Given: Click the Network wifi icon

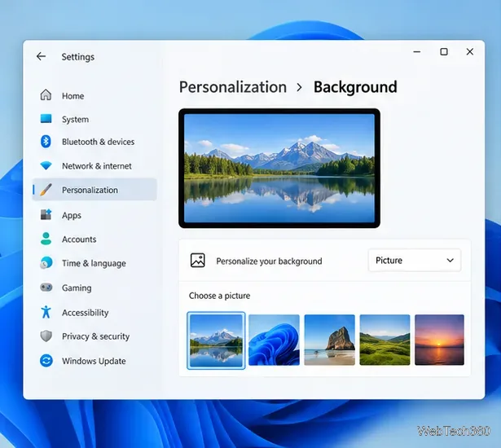Looking at the screenshot, I should coord(46,166).
